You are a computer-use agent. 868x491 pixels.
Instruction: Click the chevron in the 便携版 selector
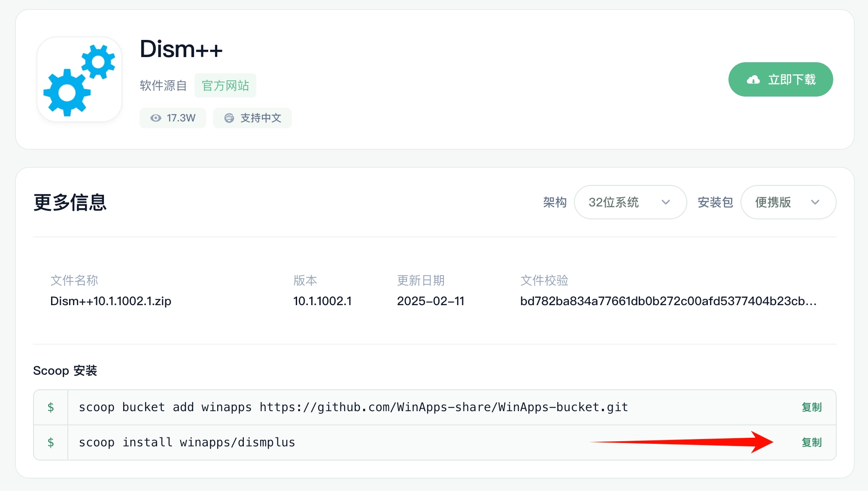coord(815,202)
